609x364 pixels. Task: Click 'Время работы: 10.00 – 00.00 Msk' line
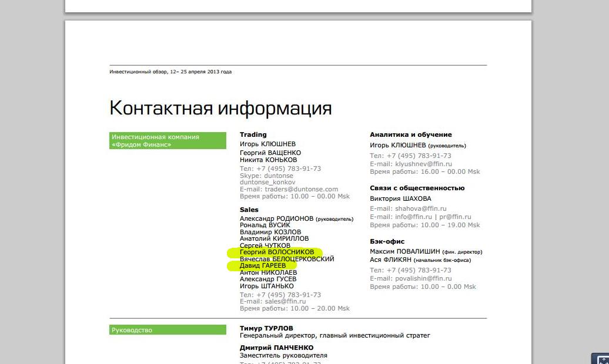(295, 196)
